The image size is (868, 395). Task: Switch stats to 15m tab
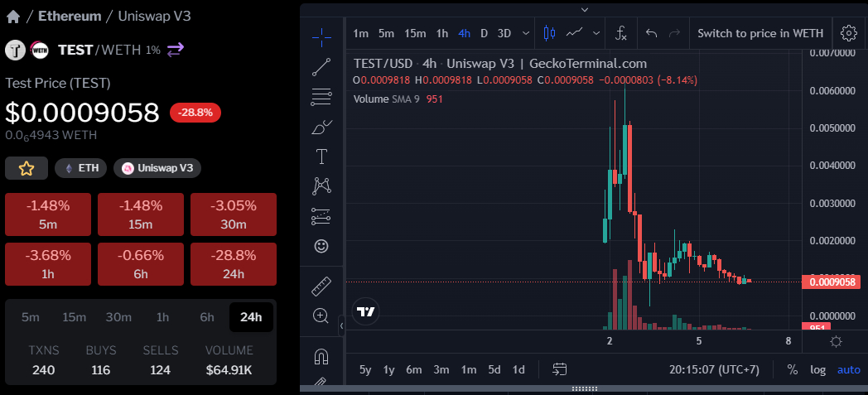point(75,317)
